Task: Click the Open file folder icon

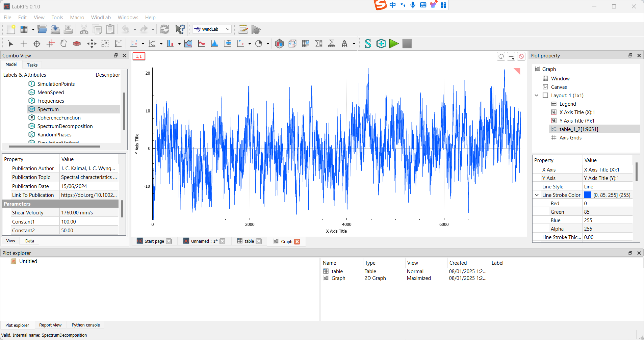Action: [x=42, y=29]
